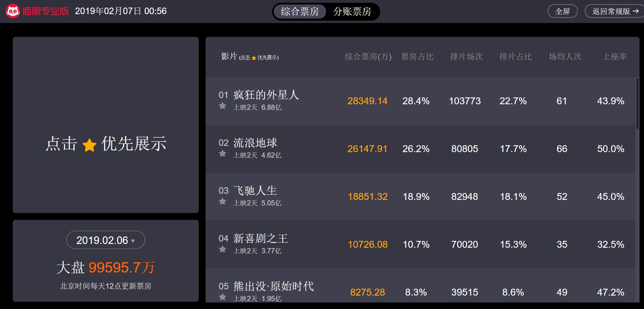Image resolution: width=644 pixels, height=309 pixels.
Task: Star the movie 飞驰人生 for priority display
Action: coord(222,201)
